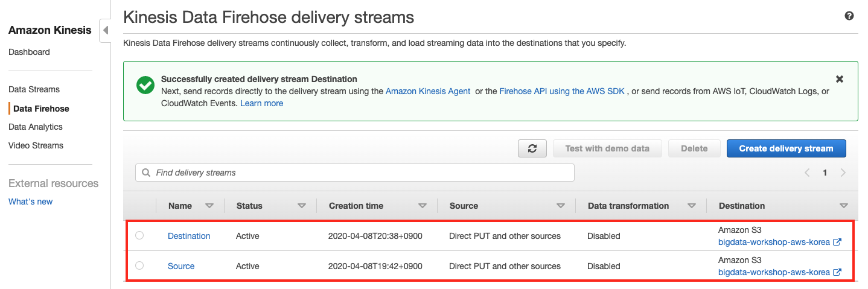The width and height of the screenshot is (868, 289).
Task: Click Create delivery stream button
Action: pyautogui.click(x=786, y=148)
